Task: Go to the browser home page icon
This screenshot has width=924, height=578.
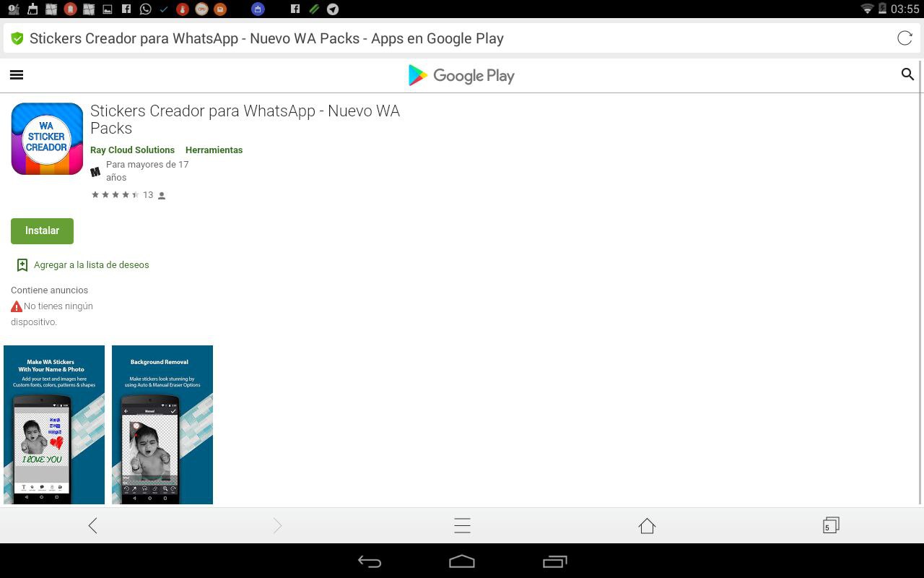Action: pyautogui.click(x=647, y=525)
